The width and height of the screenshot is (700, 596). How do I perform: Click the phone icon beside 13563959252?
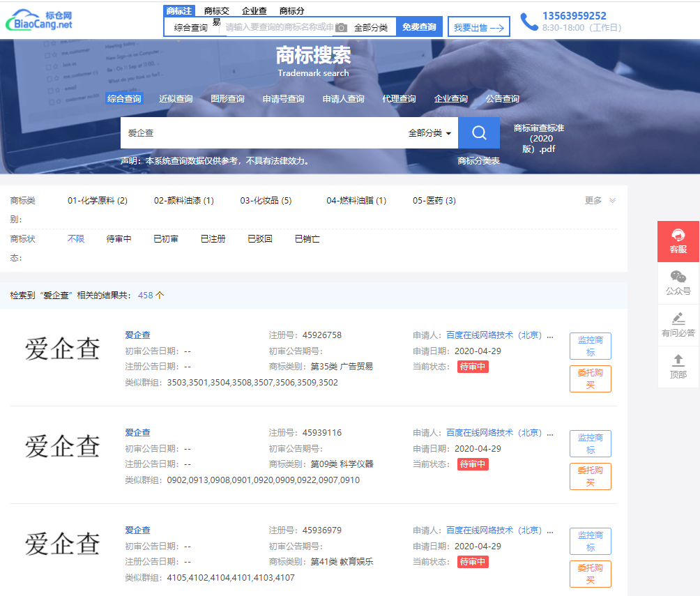[529, 22]
